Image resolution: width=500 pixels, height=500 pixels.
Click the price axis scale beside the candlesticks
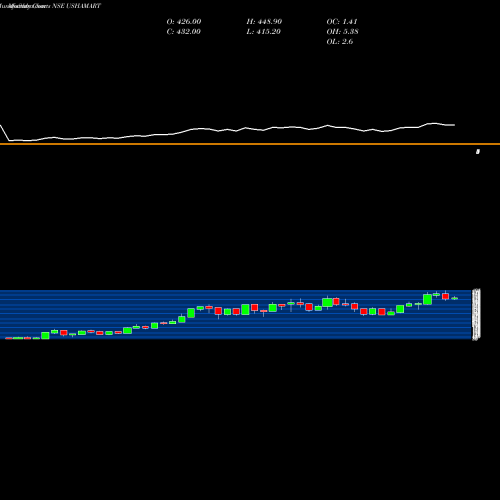pos(476,315)
